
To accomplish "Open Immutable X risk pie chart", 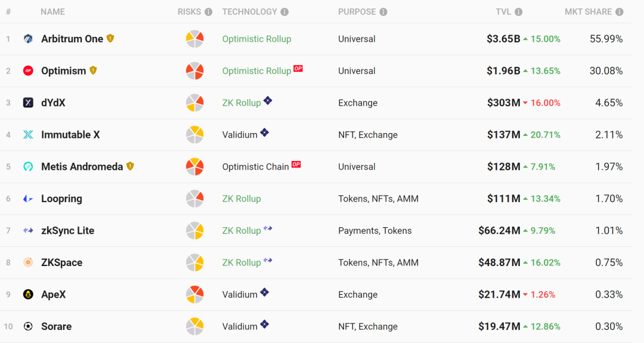I will 194,135.
